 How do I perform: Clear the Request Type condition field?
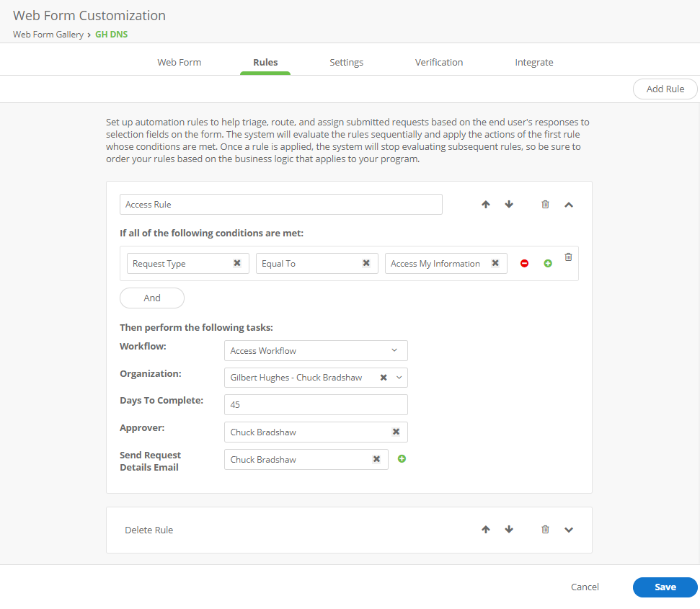click(x=237, y=263)
